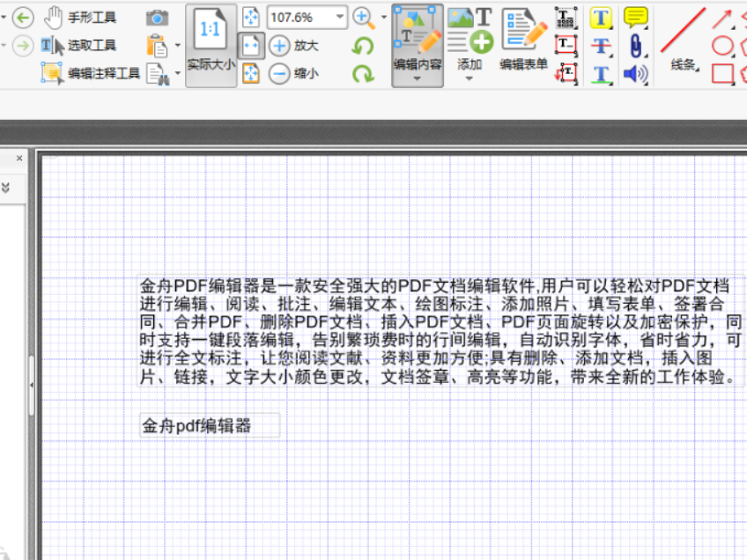This screenshot has height=560, width=747.
Task: Open the 107.6% zoom level dropdown
Action: (340, 17)
